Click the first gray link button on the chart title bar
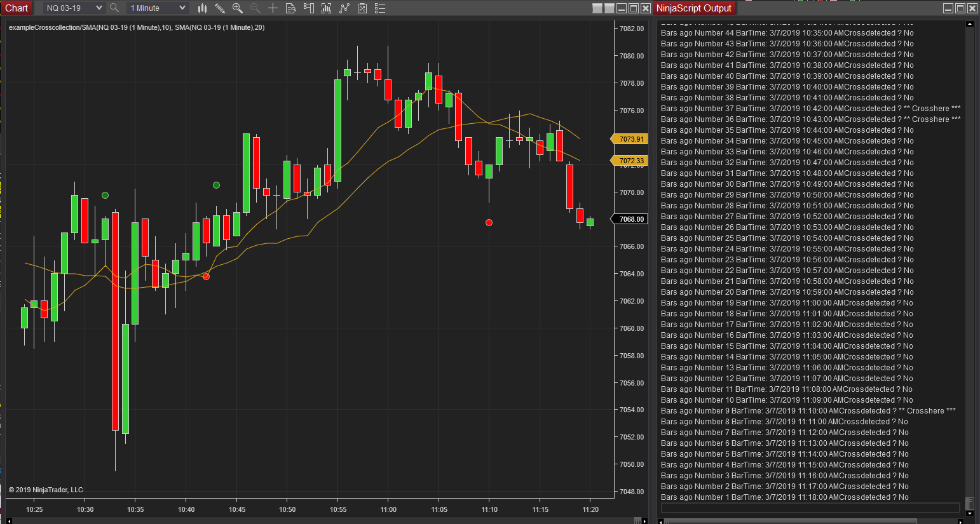Viewport: 980px width, 524px height. (597, 8)
